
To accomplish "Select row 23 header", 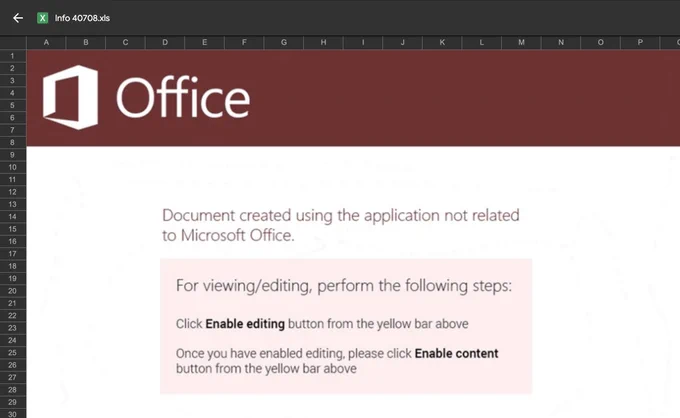I will (13, 328).
